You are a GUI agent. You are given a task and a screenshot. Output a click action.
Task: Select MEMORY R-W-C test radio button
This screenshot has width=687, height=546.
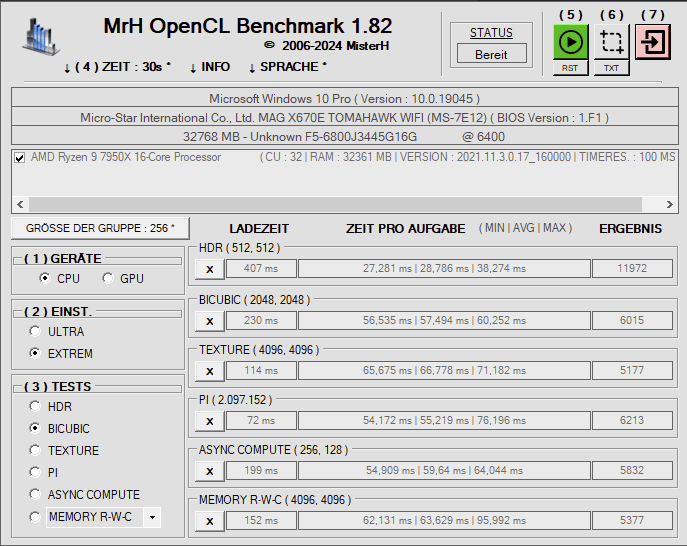(x=35, y=517)
